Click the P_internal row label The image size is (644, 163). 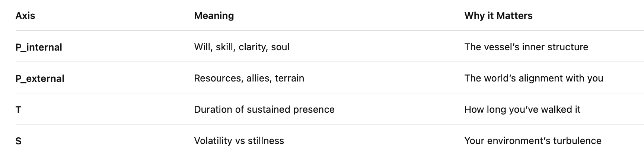coord(39,47)
